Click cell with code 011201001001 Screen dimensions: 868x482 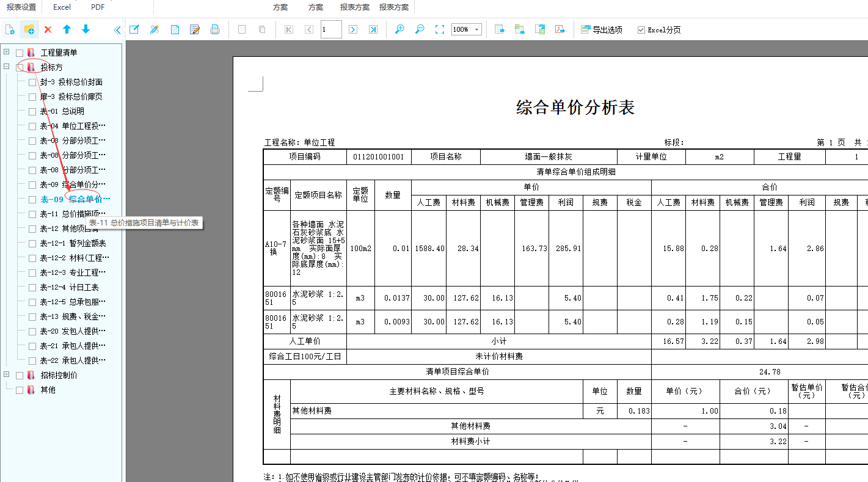[379, 157]
